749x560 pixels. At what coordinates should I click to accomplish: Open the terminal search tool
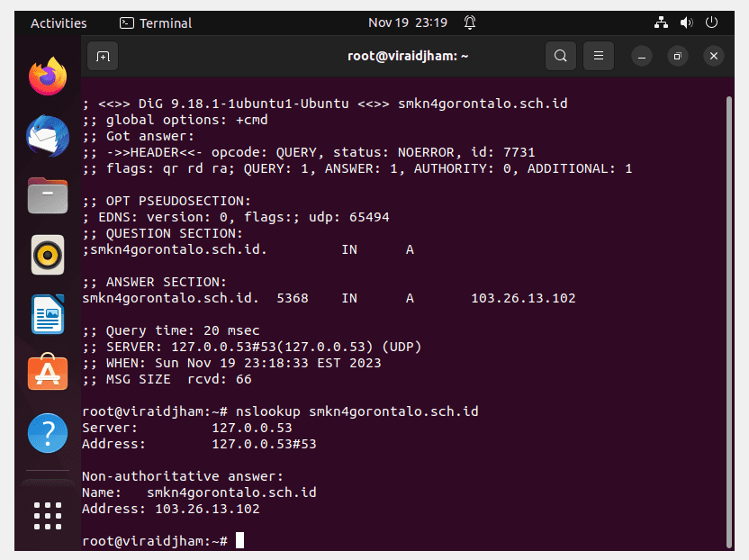[x=561, y=57]
